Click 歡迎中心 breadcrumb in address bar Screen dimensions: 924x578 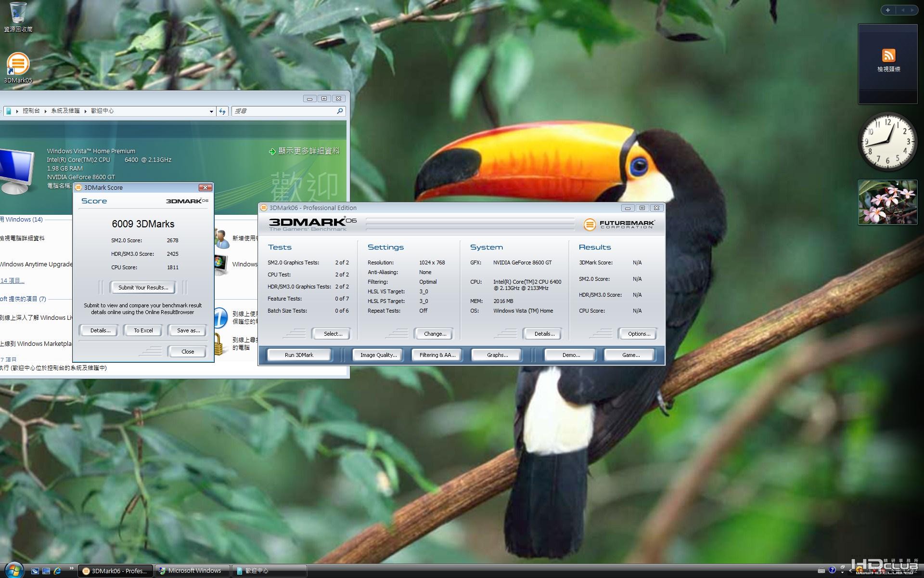pyautogui.click(x=103, y=111)
